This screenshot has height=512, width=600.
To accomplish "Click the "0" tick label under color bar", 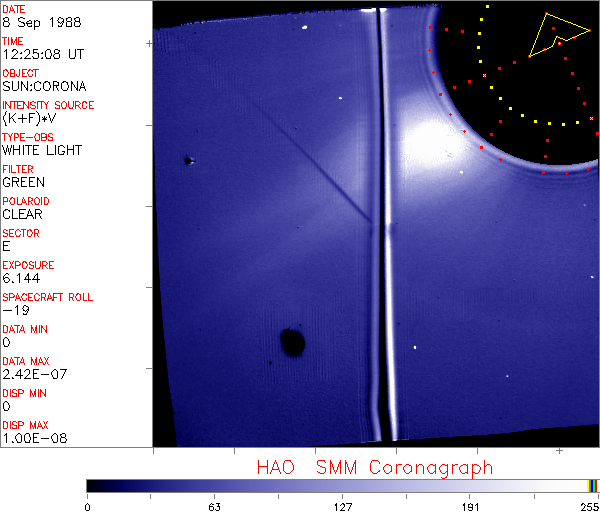I will [88, 507].
